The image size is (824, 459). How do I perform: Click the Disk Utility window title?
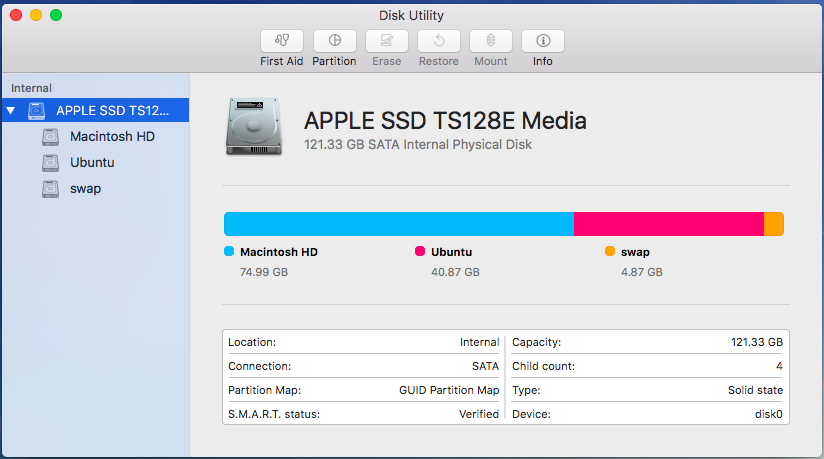tap(411, 15)
